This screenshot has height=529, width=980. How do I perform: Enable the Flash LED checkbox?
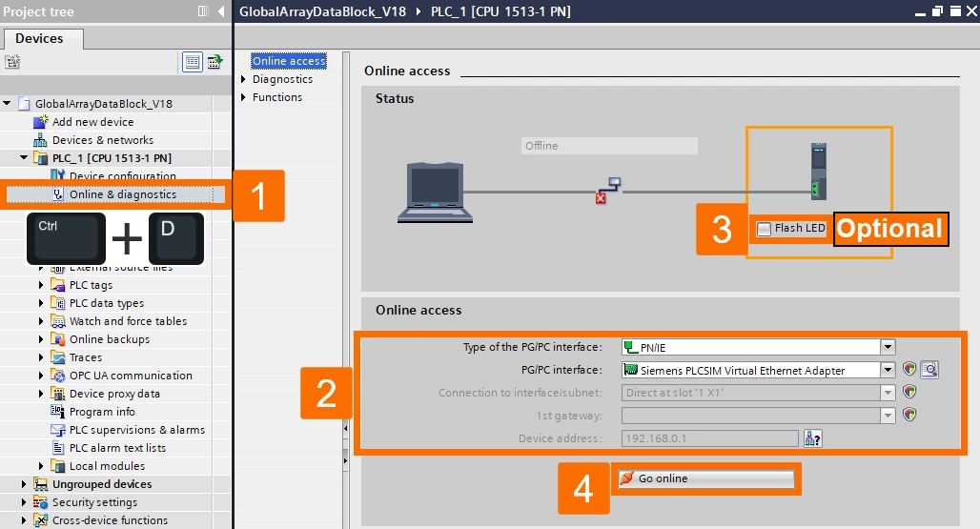pos(764,229)
